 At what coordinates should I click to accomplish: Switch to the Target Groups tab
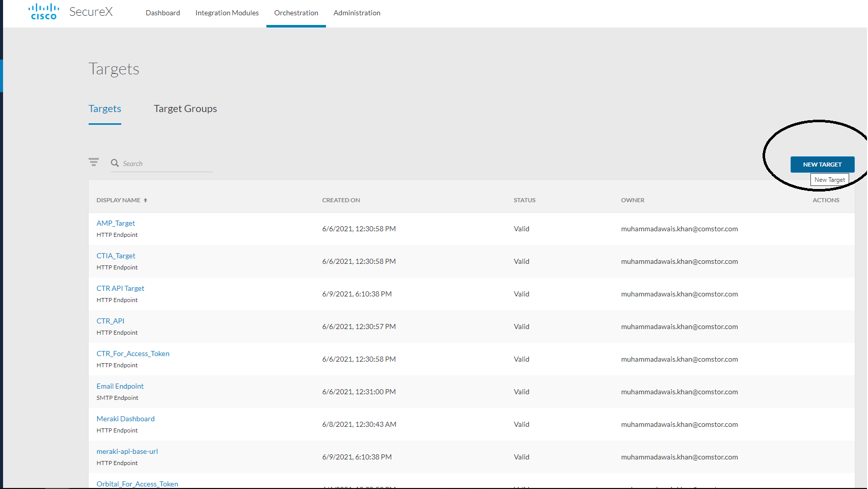click(x=185, y=108)
